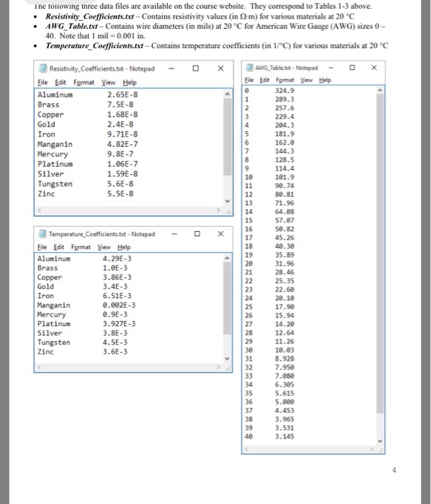
Task: Click resize grip of Resistivity_Coefficients window
Action: pyautogui.click(x=228, y=212)
